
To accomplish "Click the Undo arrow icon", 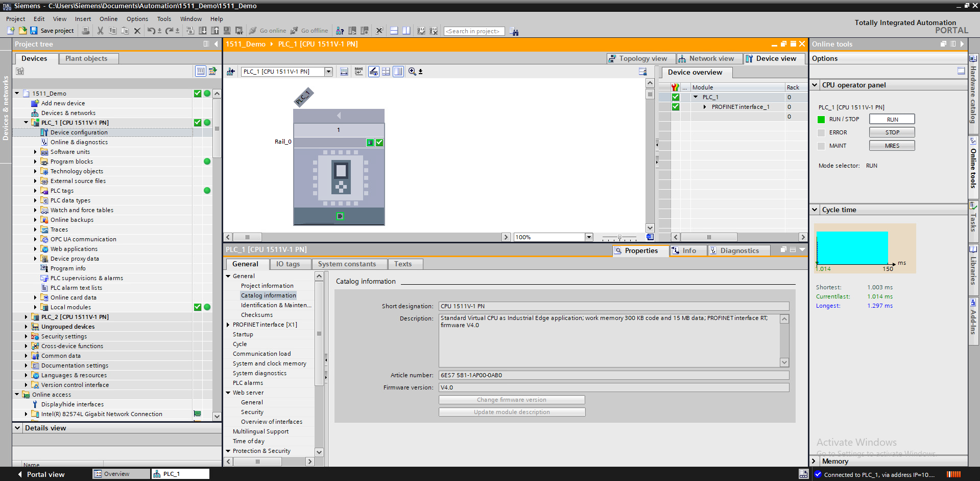I will click(x=151, y=31).
